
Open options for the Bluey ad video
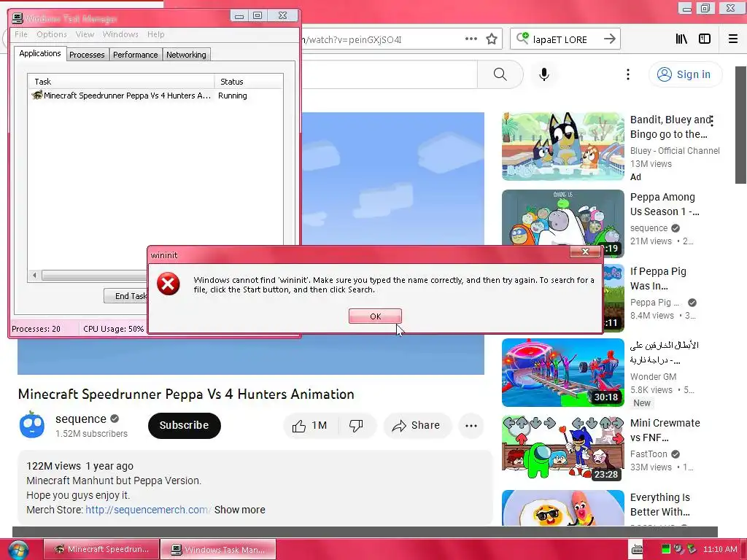coord(711,120)
